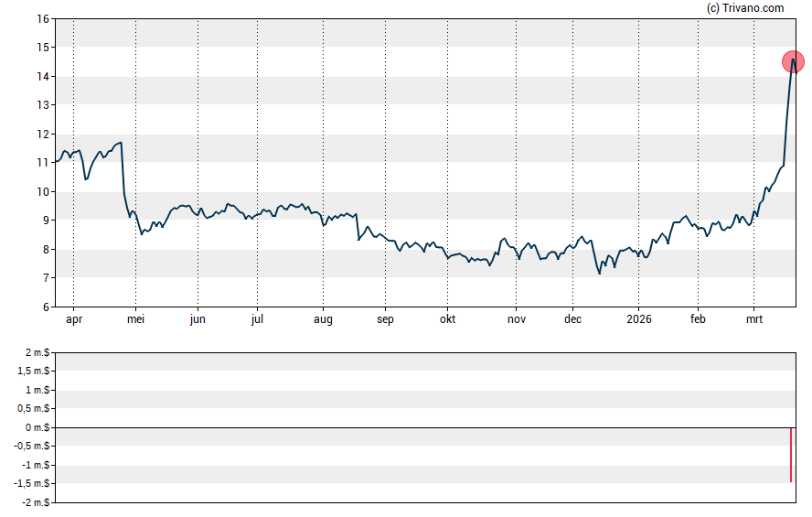Select the 'feb' month label

pyautogui.click(x=697, y=319)
